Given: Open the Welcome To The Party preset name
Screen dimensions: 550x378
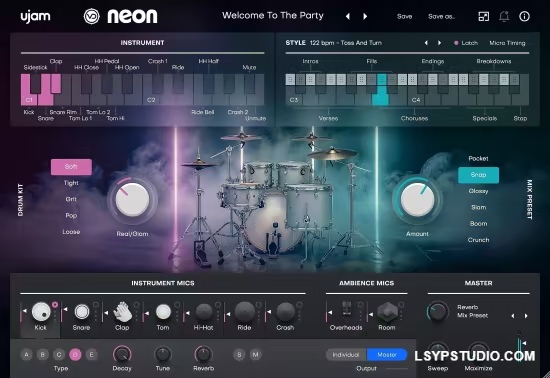Looking at the screenshot, I should 273,15.
